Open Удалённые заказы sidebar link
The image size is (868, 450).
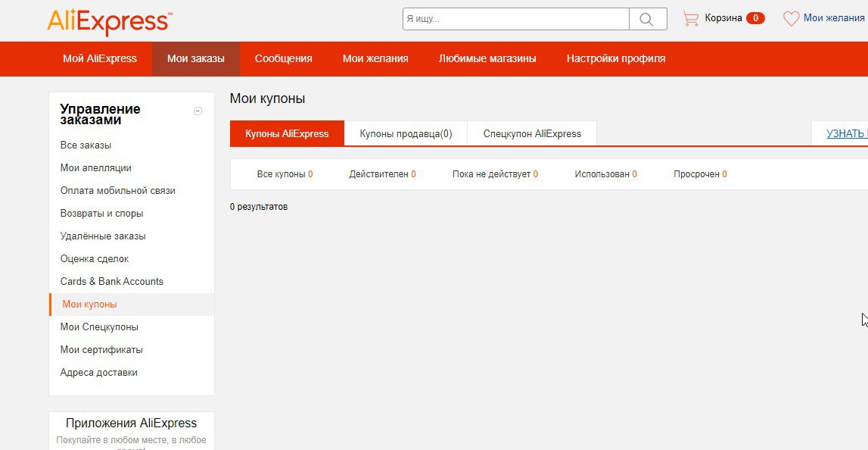click(x=103, y=236)
